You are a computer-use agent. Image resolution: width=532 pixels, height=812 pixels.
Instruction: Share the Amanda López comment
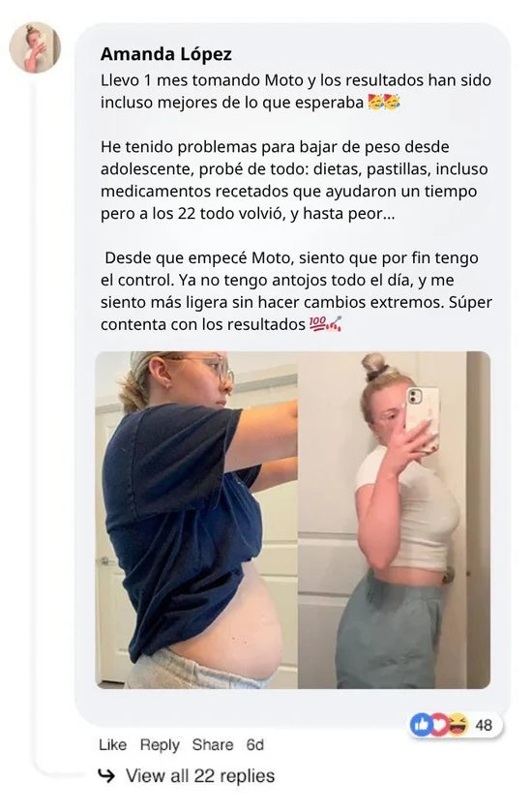point(213,744)
